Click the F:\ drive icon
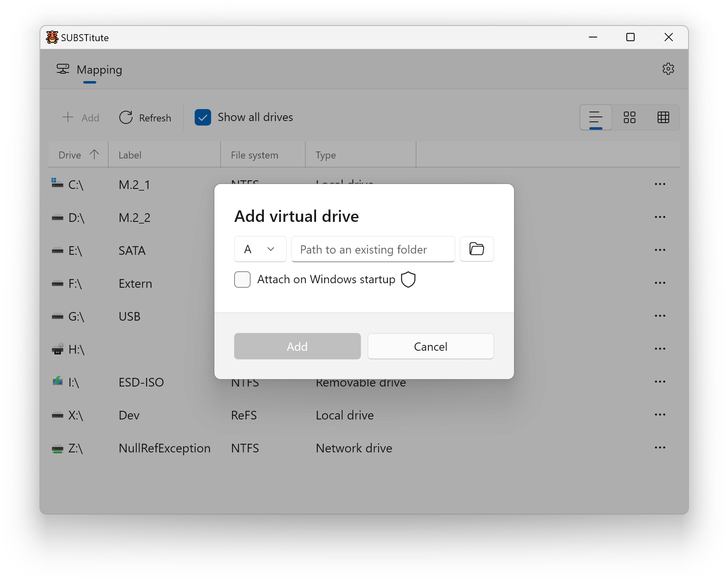 pyautogui.click(x=57, y=283)
